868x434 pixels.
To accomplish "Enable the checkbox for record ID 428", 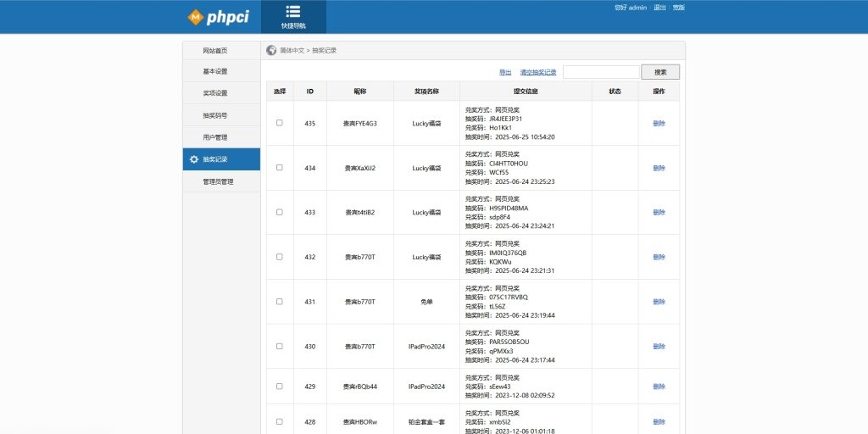I will click(x=280, y=421).
